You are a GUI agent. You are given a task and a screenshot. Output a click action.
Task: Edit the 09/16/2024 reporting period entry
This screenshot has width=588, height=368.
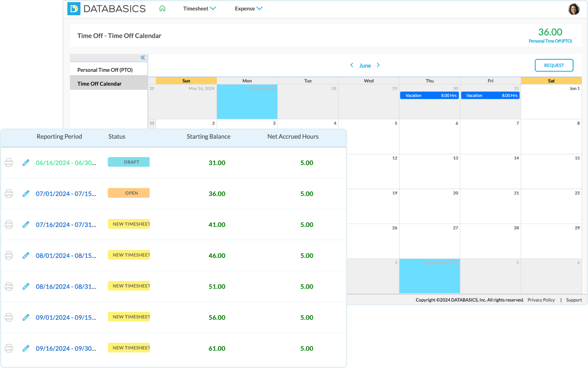click(x=26, y=348)
